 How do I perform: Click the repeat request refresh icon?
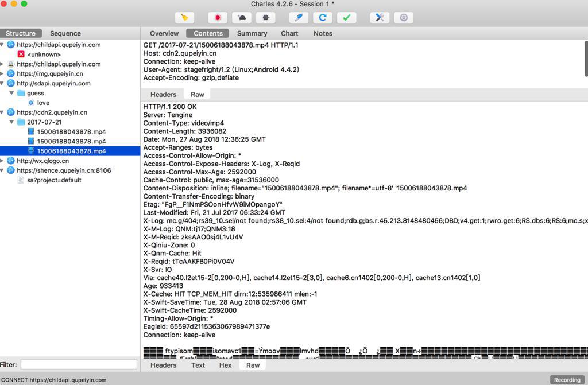(x=323, y=18)
